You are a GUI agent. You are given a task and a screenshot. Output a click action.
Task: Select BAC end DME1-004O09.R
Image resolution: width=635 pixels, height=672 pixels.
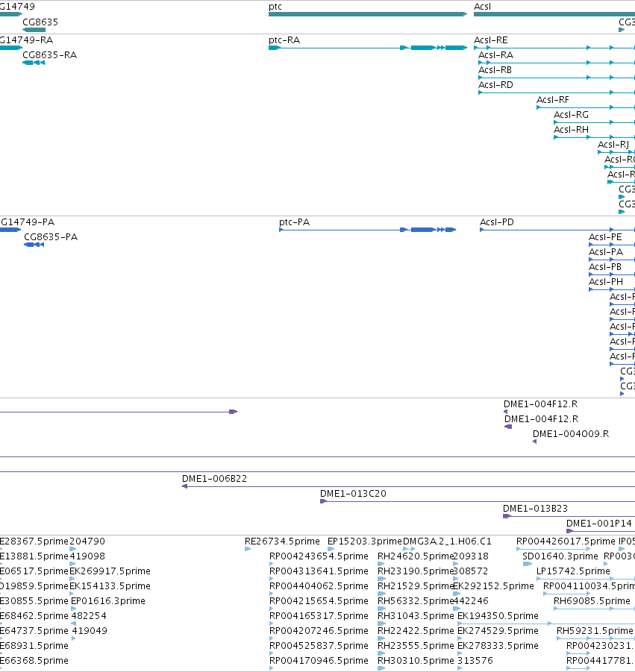click(x=571, y=434)
